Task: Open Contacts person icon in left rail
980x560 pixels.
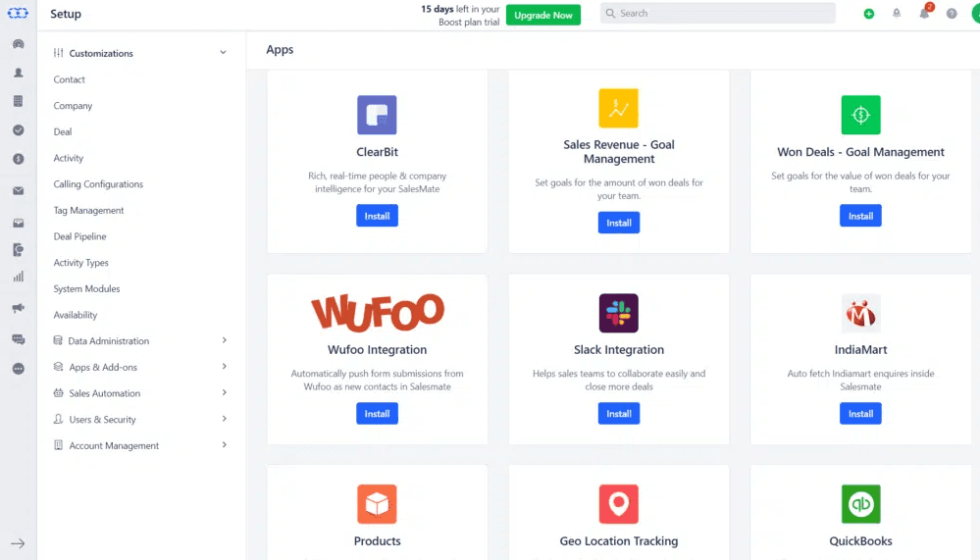Action: (x=18, y=73)
